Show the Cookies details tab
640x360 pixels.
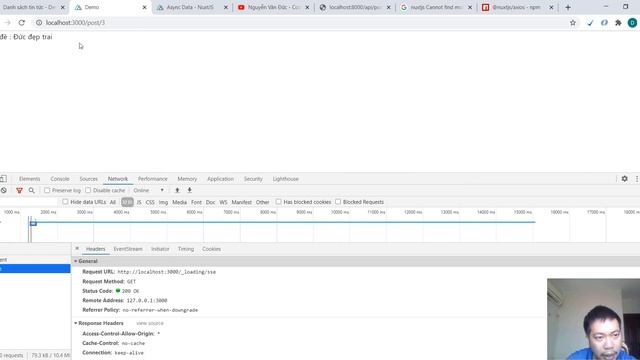(x=211, y=249)
